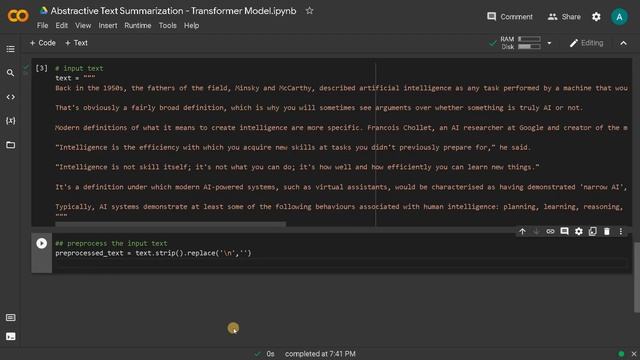Click into the preprocessed_text code line
Screen dimensions: 640x360
click(153, 253)
